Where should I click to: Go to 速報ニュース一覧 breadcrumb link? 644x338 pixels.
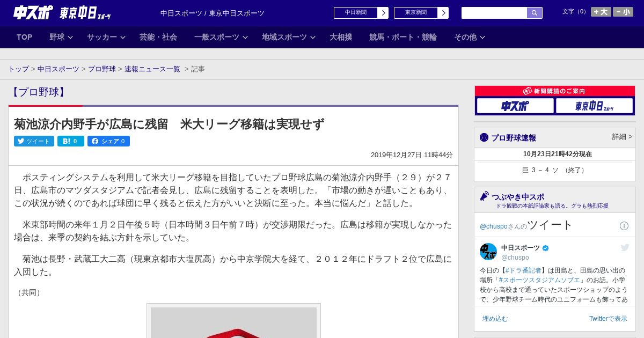(152, 69)
